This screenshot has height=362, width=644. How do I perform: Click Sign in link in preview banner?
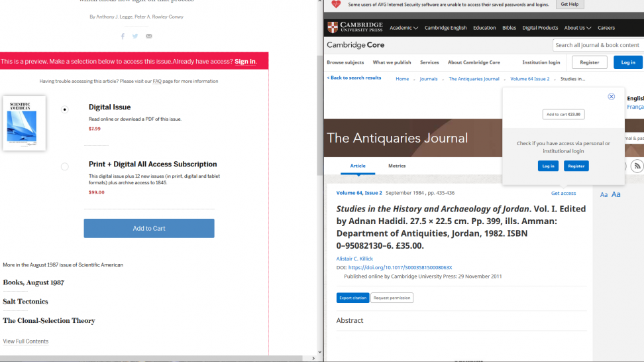tap(244, 62)
